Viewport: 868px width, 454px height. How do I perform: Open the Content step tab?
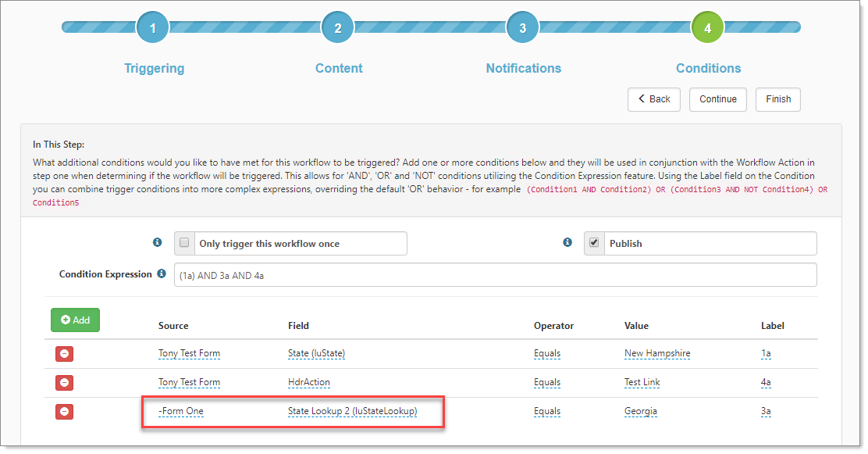click(x=339, y=68)
